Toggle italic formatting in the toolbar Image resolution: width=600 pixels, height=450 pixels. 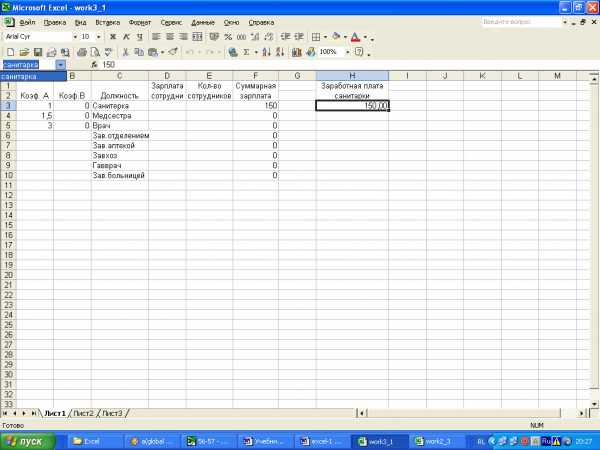126,37
